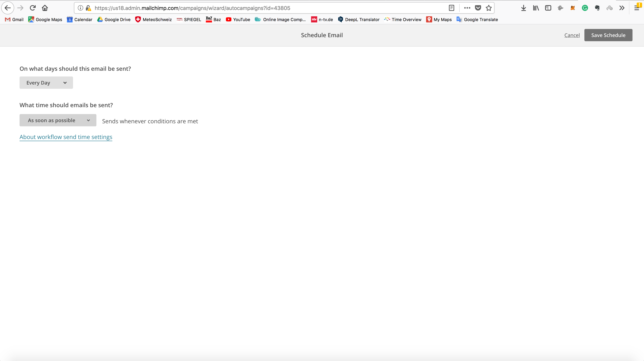Open the Google Maps bookmark
The height and width of the screenshot is (361, 644).
(x=45, y=20)
